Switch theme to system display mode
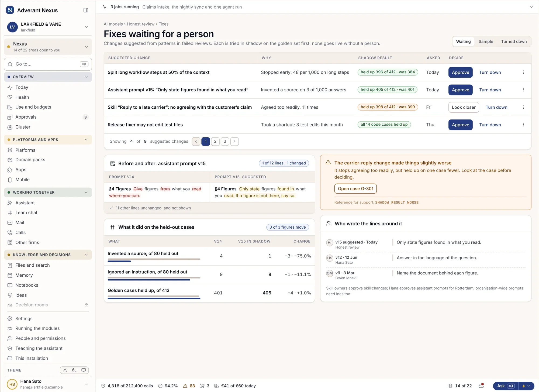The image size is (539, 392). pos(84,370)
